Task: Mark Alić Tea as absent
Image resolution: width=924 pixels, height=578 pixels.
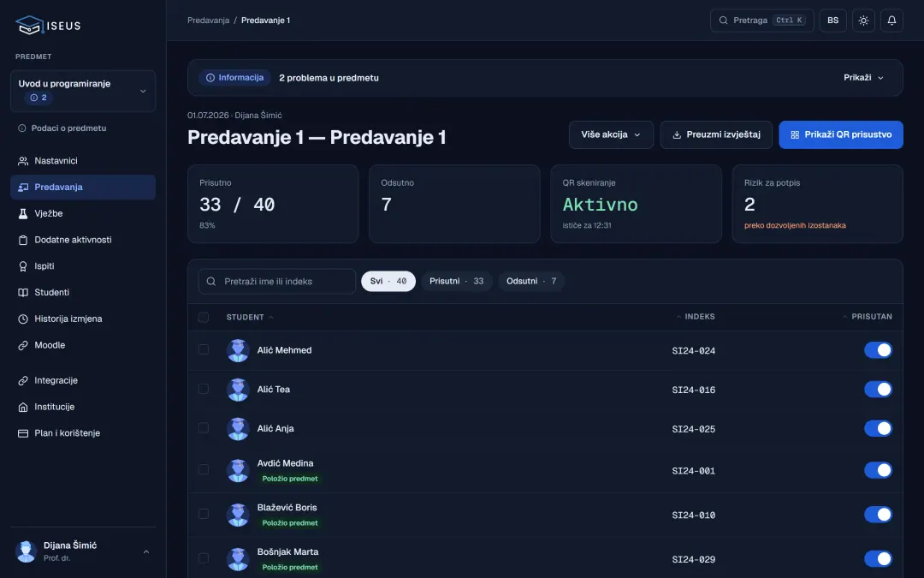Action: 878,390
